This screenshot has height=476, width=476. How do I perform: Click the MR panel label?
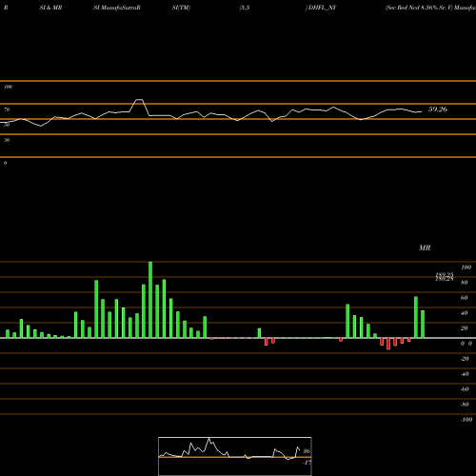click(425, 248)
